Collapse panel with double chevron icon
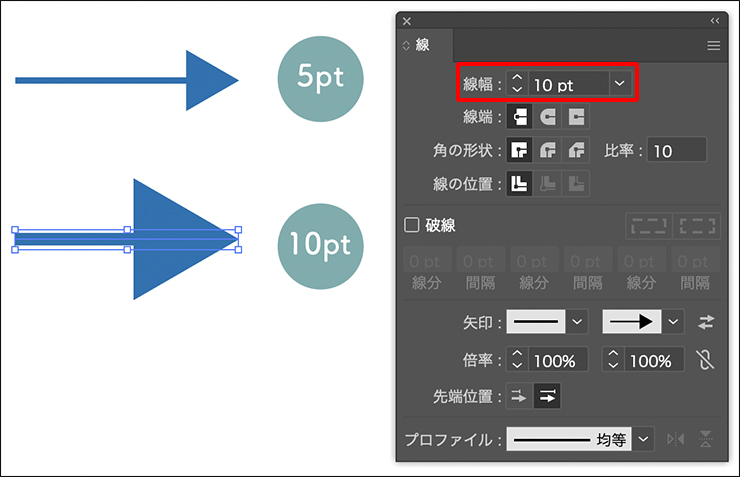 point(715,21)
